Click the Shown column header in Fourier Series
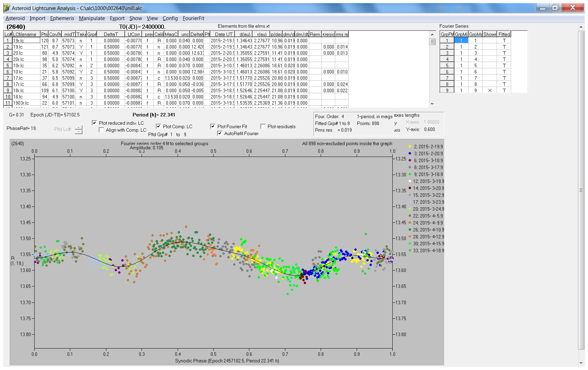 click(490, 34)
